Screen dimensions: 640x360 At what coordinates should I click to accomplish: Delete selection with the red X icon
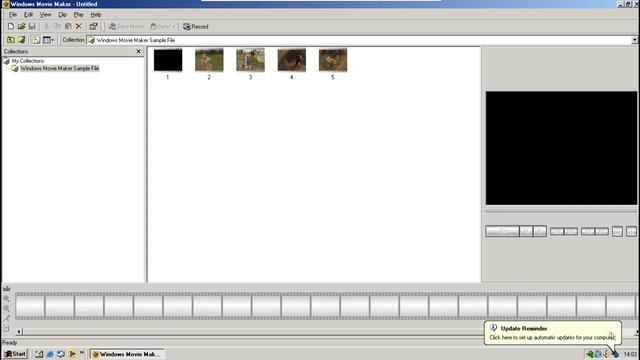78,27
